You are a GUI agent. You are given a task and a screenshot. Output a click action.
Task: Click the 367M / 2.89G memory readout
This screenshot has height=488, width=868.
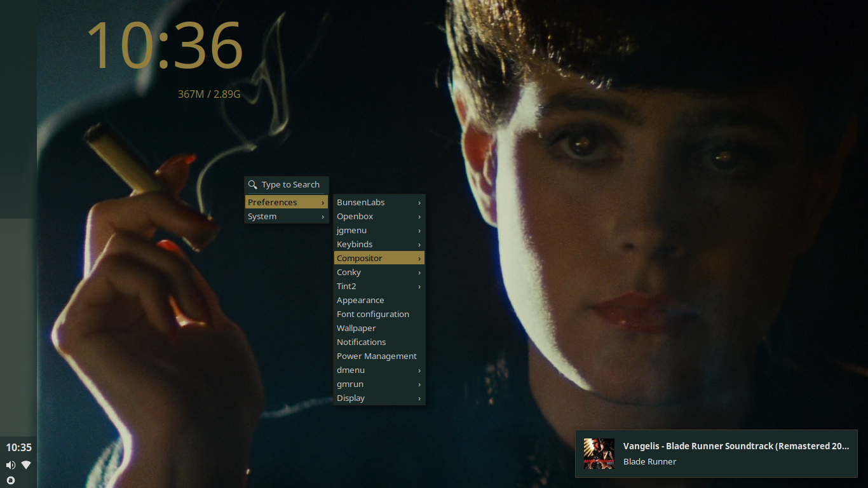point(209,94)
